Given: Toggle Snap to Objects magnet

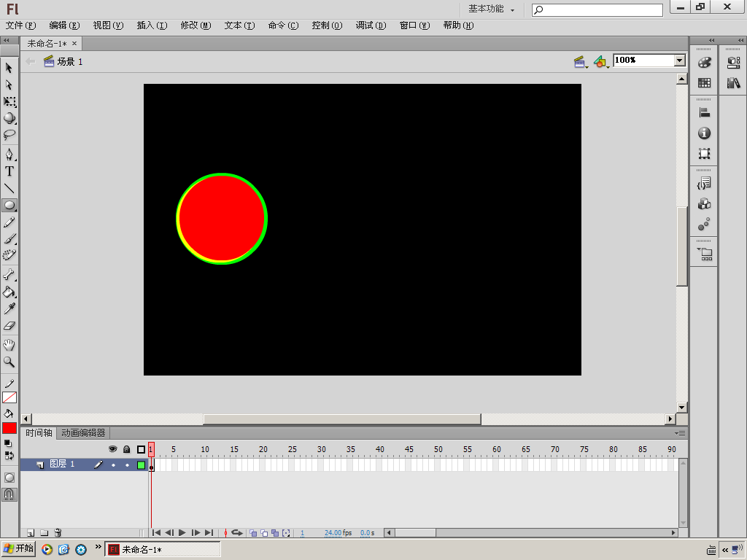Looking at the screenshot, I should point(9,495).
